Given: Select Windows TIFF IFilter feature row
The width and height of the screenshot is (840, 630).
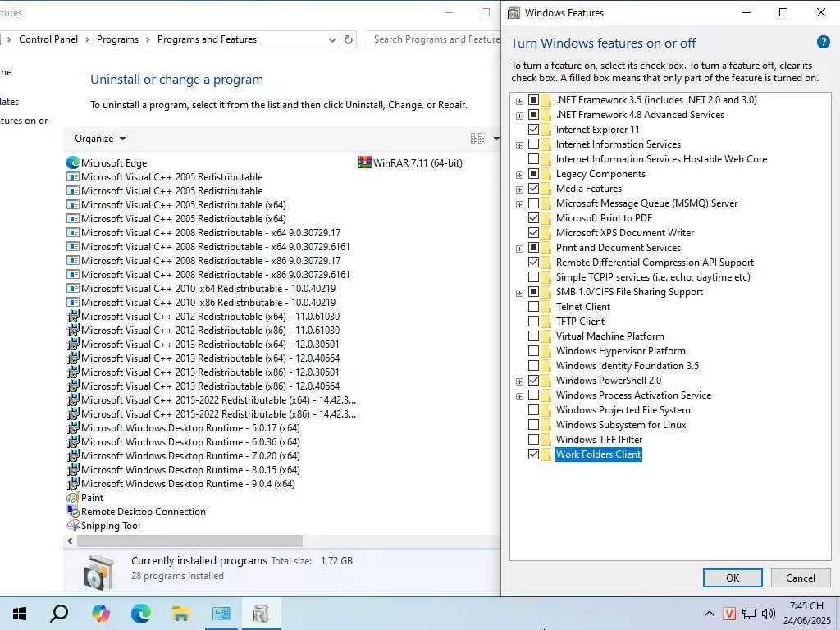Looking at the screenshot, I should [599, 440].
